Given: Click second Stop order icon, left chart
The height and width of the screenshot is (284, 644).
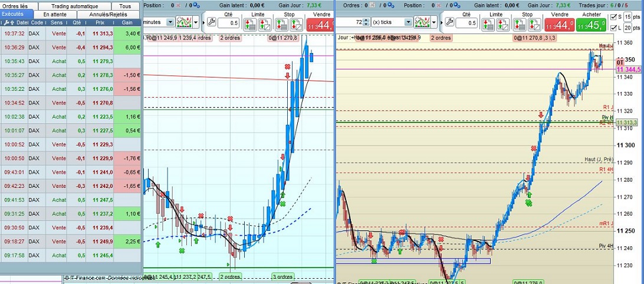Looking at the screenshot, I should click(x=296, y=24).
